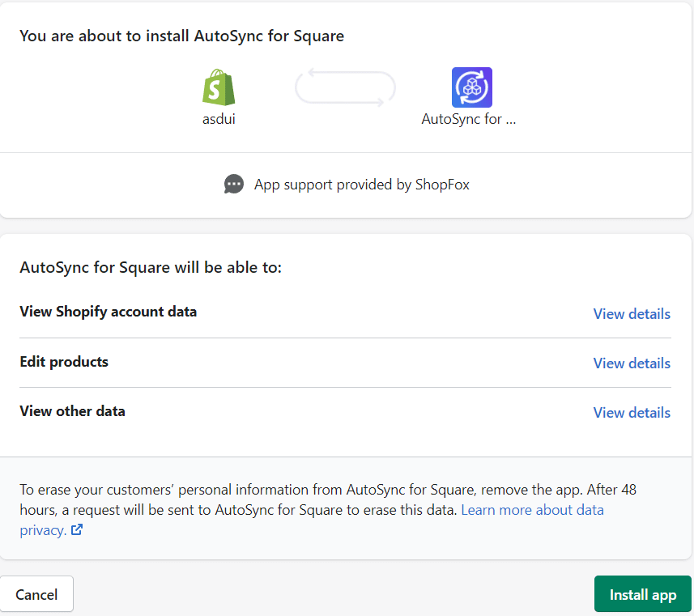Click the Install app button
Image resolution: width=694 pixels, height=616 pixels.
pyautogui.click(x=643, y=594)
